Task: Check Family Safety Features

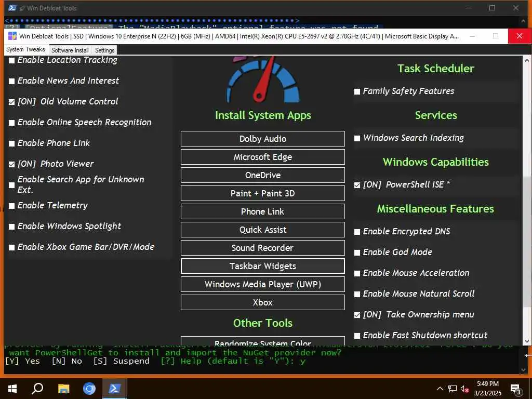Action: coord(357,91)
